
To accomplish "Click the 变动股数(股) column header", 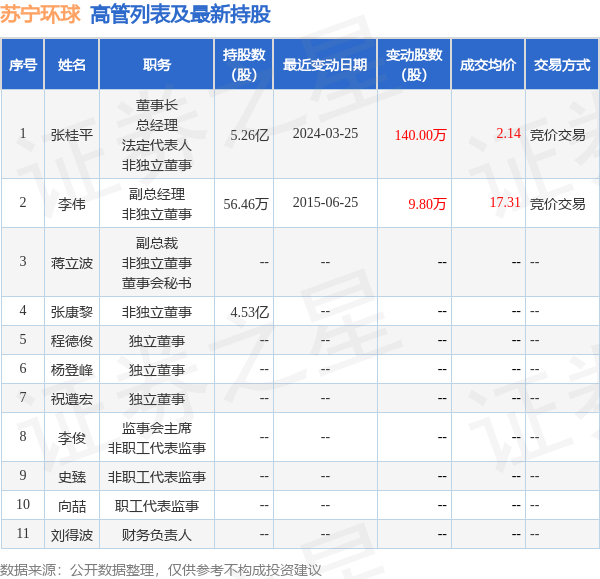I will (414, 64).
